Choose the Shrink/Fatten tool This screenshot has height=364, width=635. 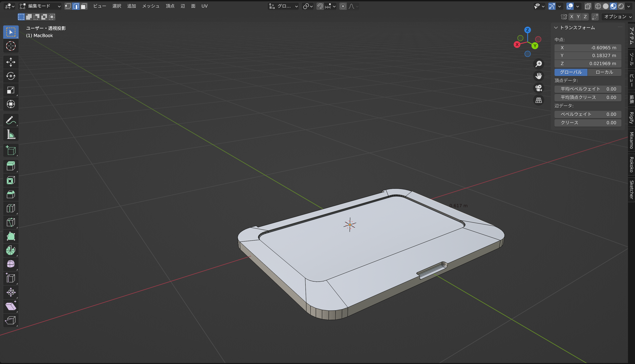coord(11,292)
